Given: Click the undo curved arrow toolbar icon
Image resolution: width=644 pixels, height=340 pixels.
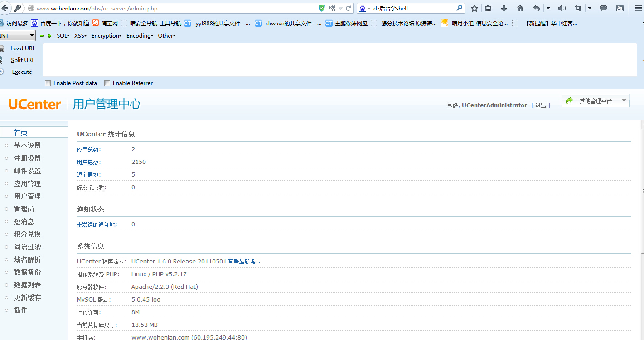Looking at the screenshot, I should 537,8.
